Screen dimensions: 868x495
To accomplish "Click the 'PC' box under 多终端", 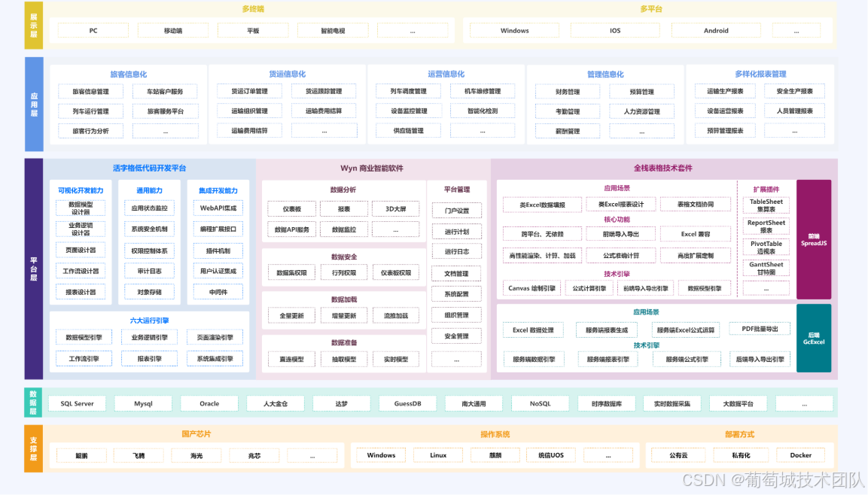I will (93, 30).
